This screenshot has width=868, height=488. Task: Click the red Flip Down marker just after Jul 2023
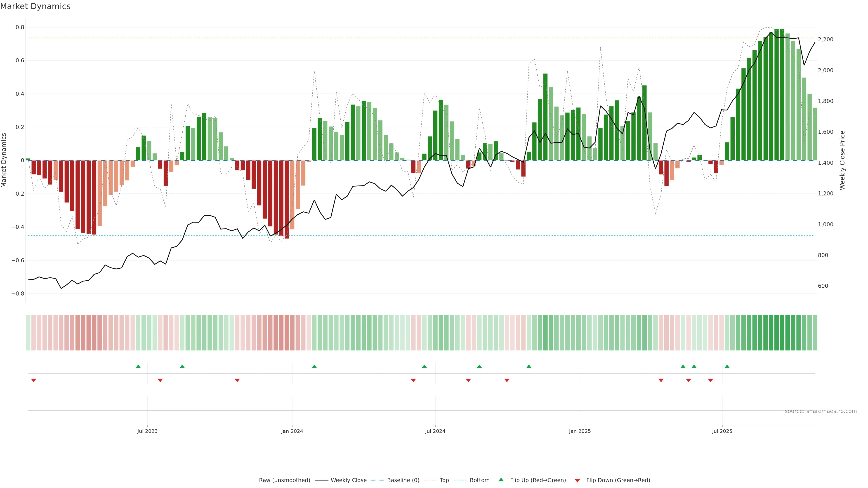pos(160,380)
